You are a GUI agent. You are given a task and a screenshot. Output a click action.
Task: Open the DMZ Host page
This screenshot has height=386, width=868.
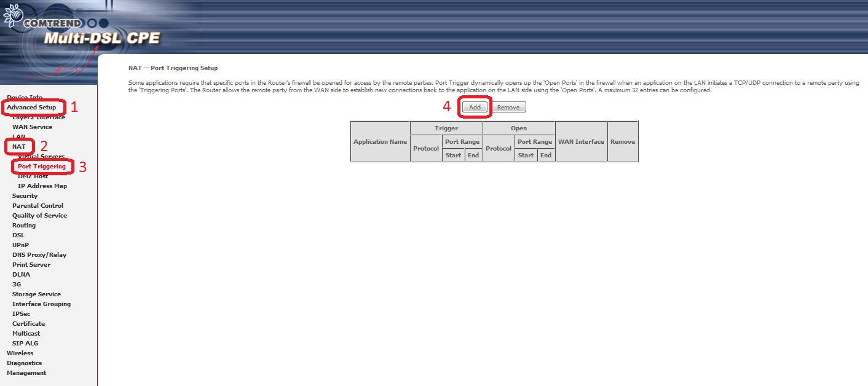tap(33, 176)
